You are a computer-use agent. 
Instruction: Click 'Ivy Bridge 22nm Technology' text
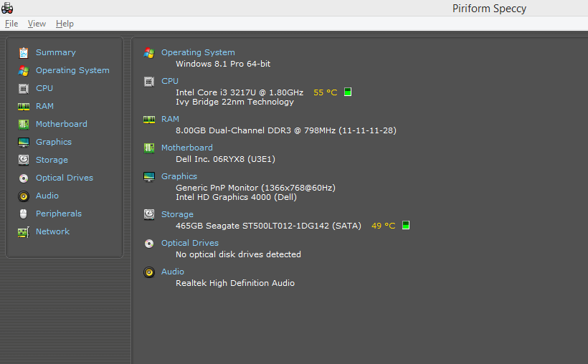[x=234, y=102]
